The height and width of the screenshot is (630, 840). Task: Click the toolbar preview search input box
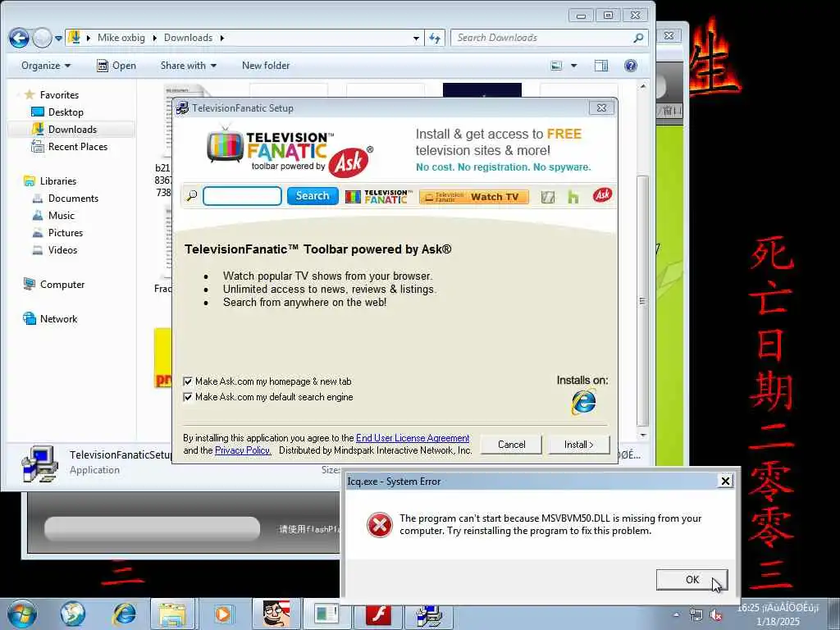242,196
